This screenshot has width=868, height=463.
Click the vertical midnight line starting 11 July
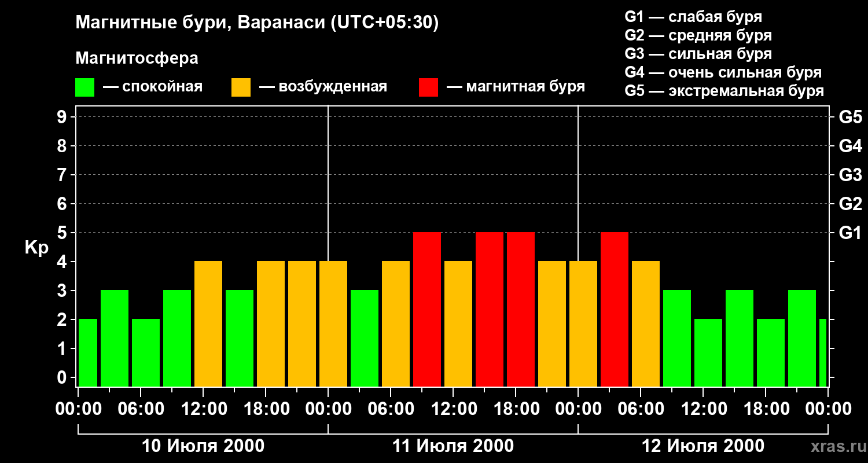[328, 182]
